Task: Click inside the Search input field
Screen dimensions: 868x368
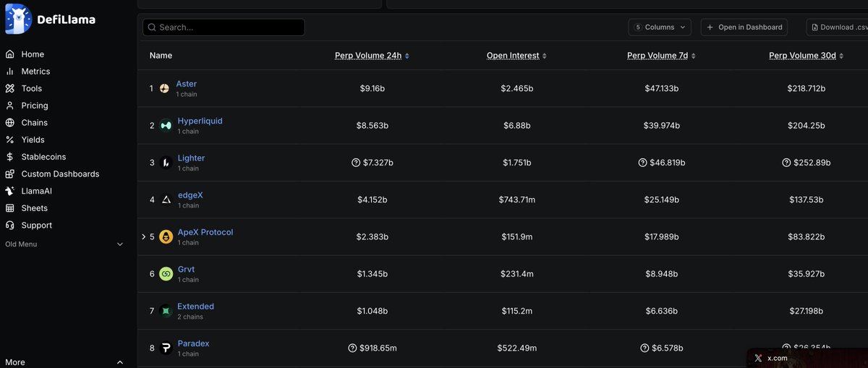Action: pyautogui.click(x=224, y=27)
